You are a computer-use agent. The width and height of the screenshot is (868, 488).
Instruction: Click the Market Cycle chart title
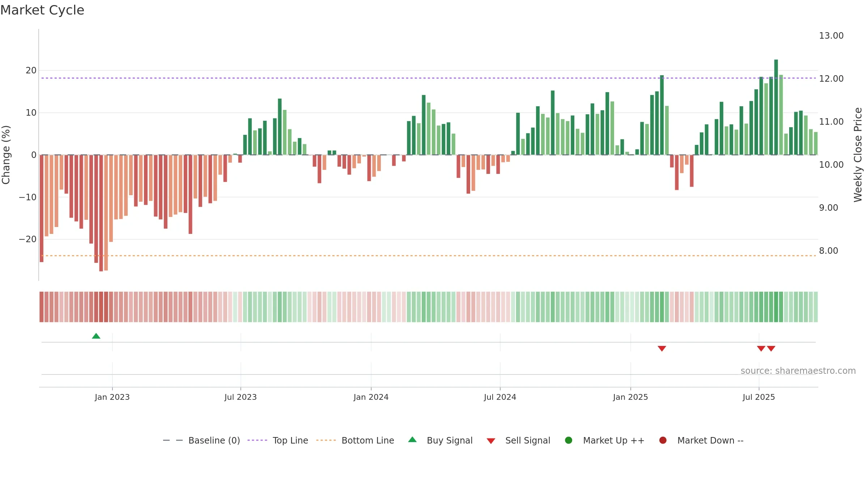pos(42,10)
